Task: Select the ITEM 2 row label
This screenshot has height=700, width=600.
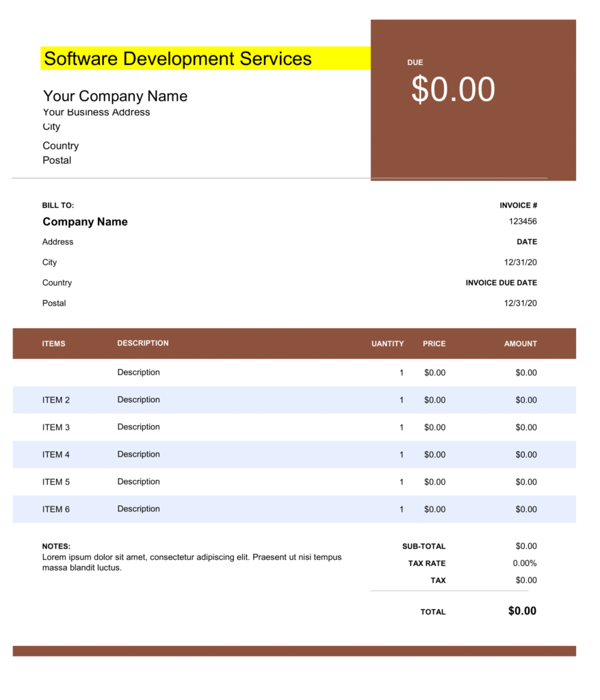Action: tap(56, 400)
